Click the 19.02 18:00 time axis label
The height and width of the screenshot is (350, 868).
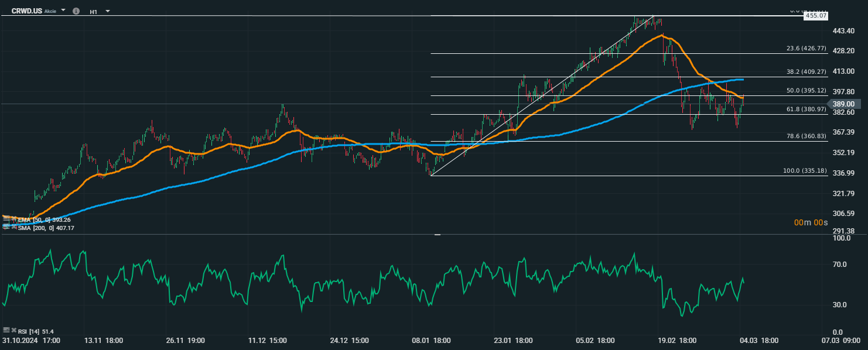tap(677, 340)
